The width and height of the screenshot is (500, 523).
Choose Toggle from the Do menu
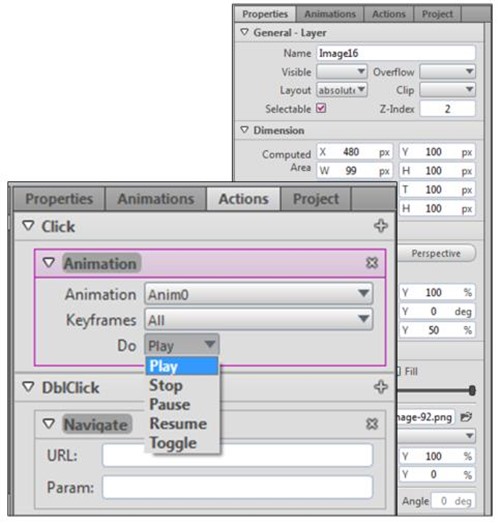pyautogui.click(x=173, y=443)
